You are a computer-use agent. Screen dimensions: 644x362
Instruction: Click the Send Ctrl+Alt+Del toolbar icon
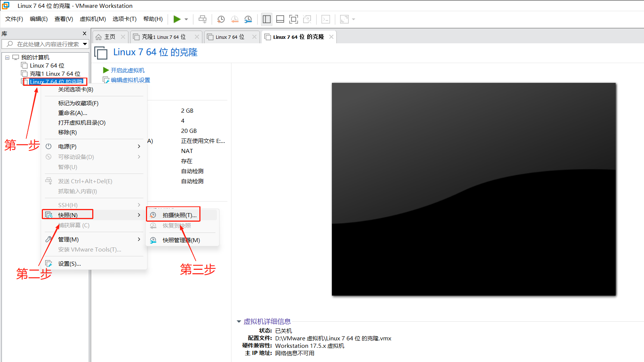(202, 19)
